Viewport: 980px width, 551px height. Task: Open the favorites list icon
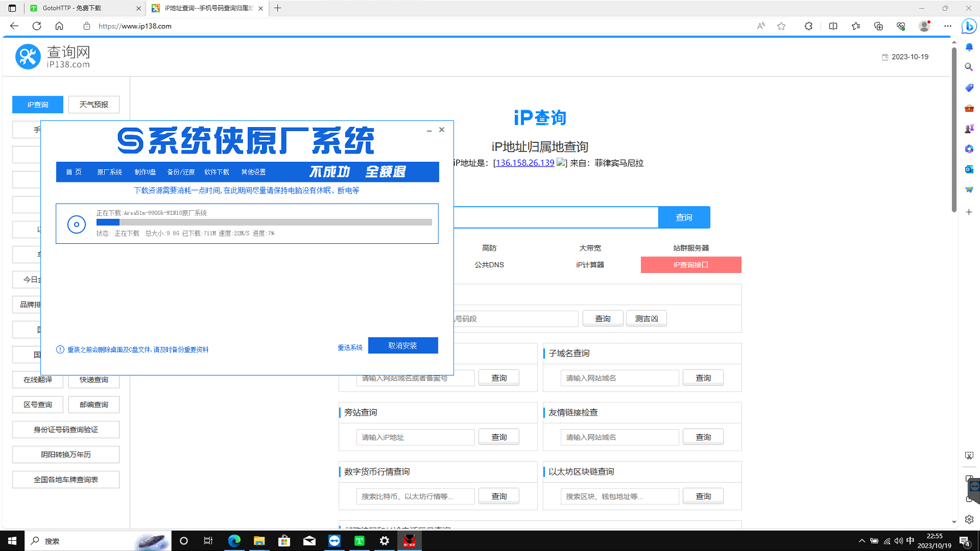(856, 26)
